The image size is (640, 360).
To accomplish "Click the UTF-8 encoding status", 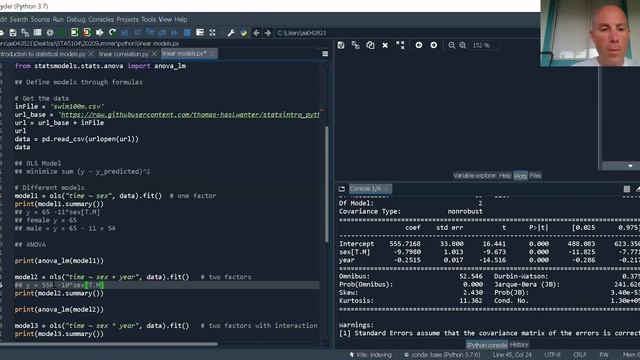I will [552, 355].
